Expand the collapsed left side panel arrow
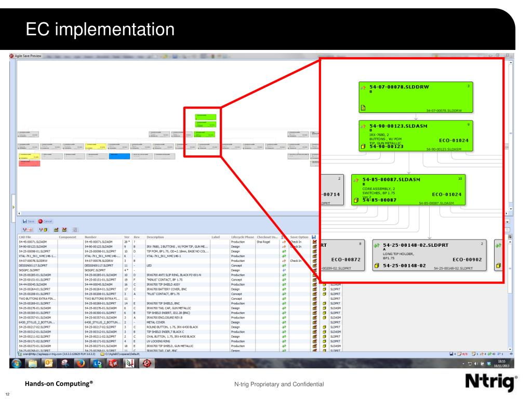 tap(13, 207)
